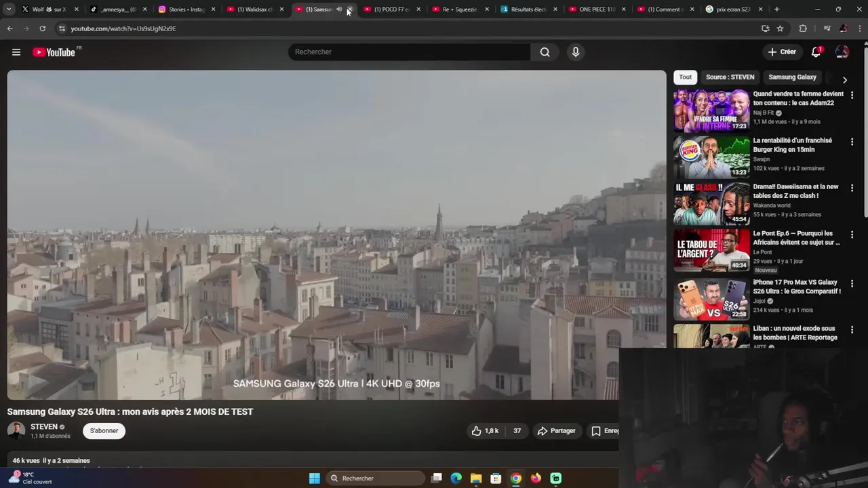Switch to the ONE PIECE tab
Image resolution: width=868 pixels, height=488 pixels.
(597, 9)
